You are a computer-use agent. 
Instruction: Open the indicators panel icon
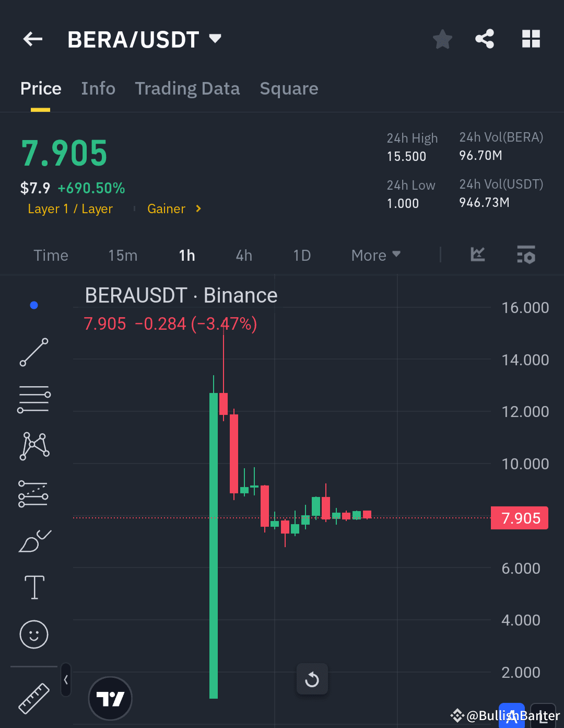click(x=477, y=255)
